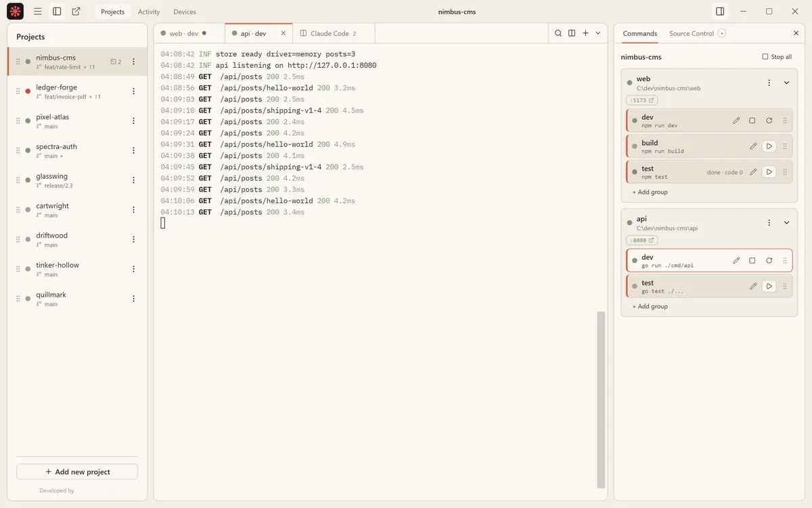The image size is (812, 508).
Task: Edit the go test command
Action: 753,287
